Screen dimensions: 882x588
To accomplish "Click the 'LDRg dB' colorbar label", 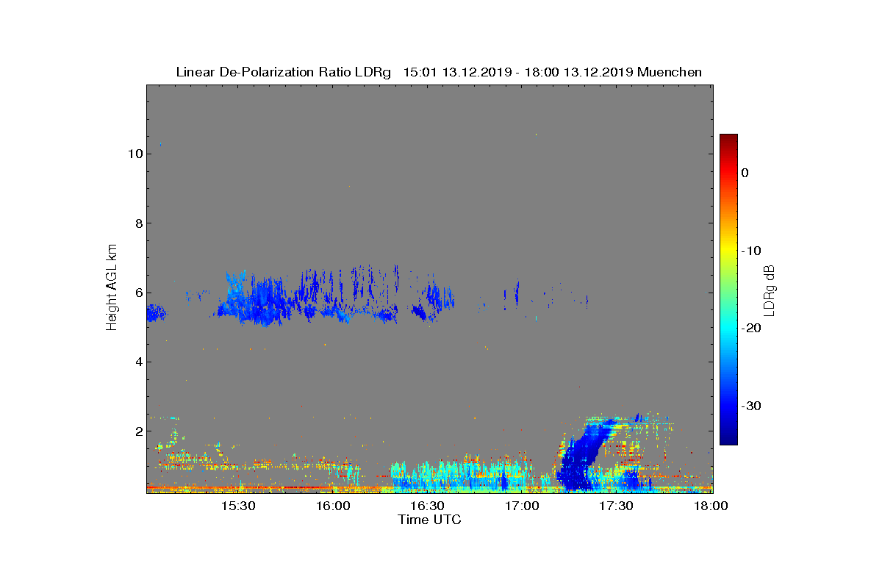I will pos(769,290).
